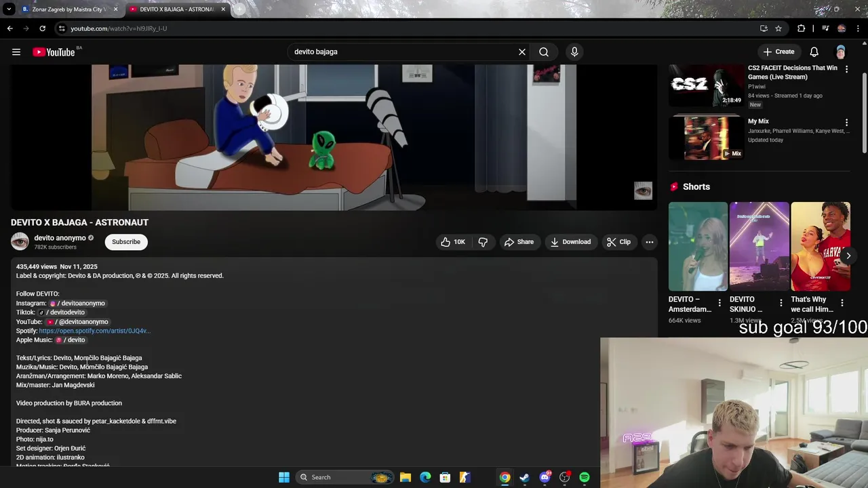Open YouTube @devitoanonymo link
The image size is (868, 488).
click(77, 322)
